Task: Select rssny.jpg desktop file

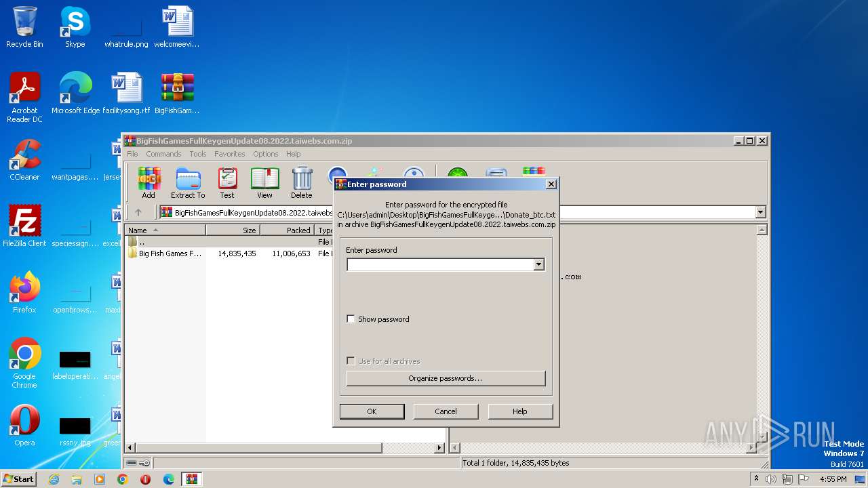Action: tap(75, 430)
